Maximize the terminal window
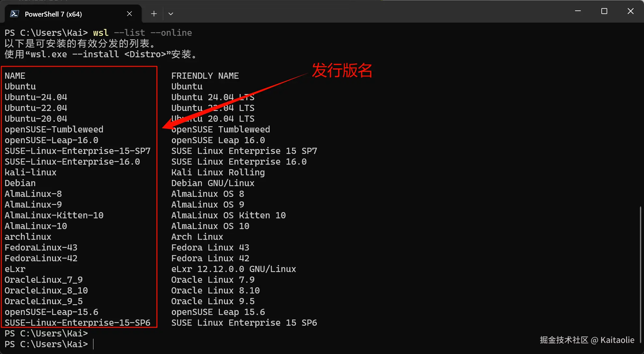The image size is (644, 354). 604,11
